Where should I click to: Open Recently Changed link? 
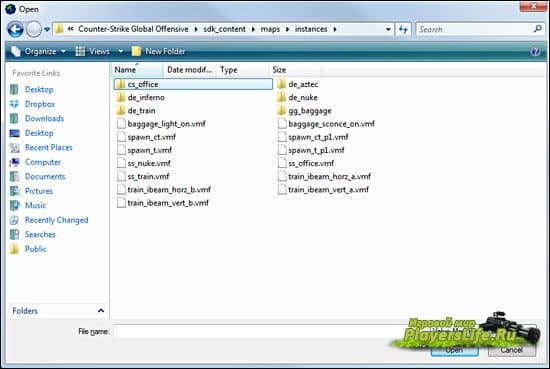pyautogui.click(x=49, y=220)
